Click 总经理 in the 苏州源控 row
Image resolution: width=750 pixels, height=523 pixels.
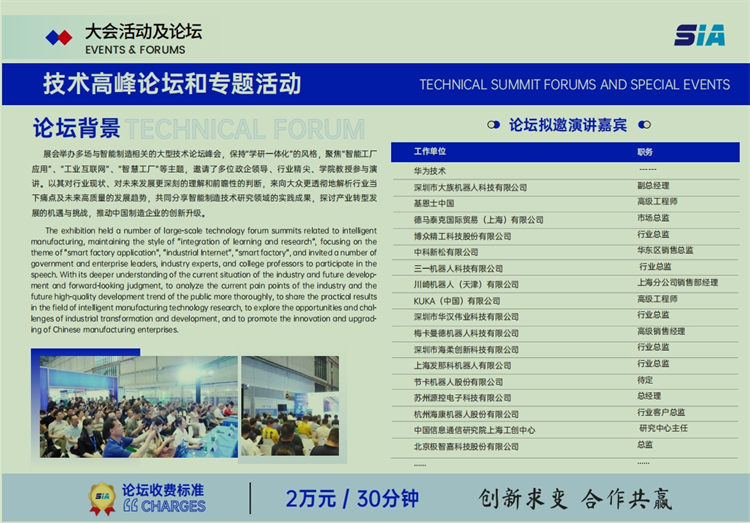coord(649,396)
